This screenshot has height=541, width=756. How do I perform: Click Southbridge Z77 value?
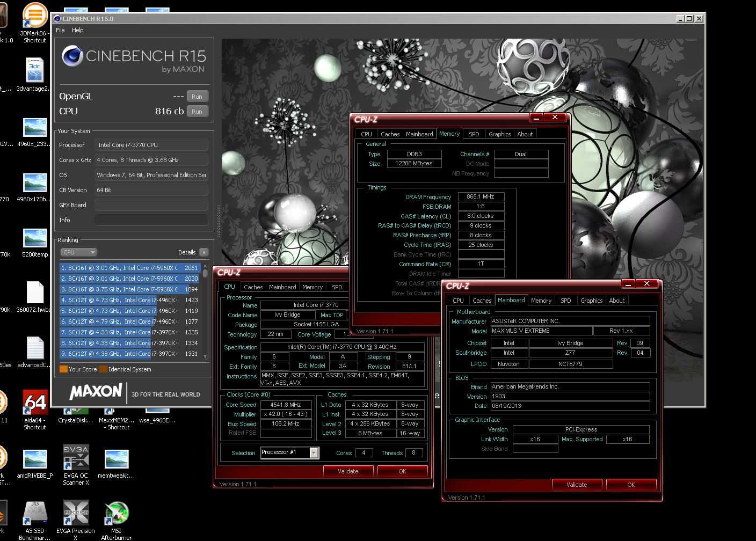570,353
